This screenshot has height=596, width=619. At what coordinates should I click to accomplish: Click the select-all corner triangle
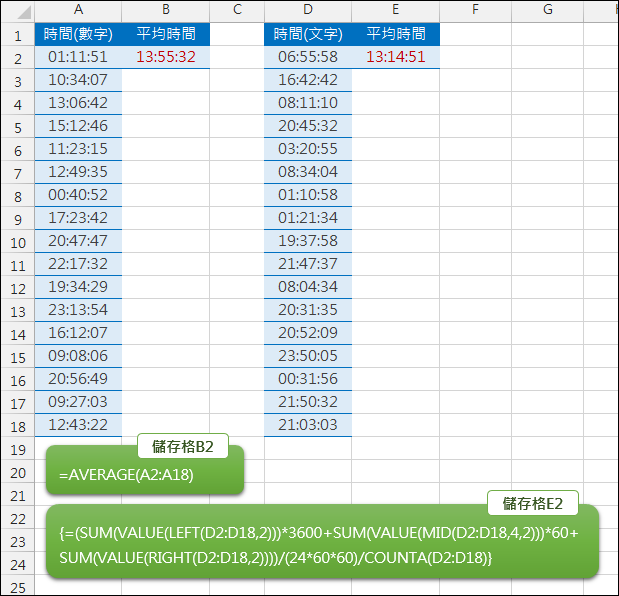tap(24, 12)
